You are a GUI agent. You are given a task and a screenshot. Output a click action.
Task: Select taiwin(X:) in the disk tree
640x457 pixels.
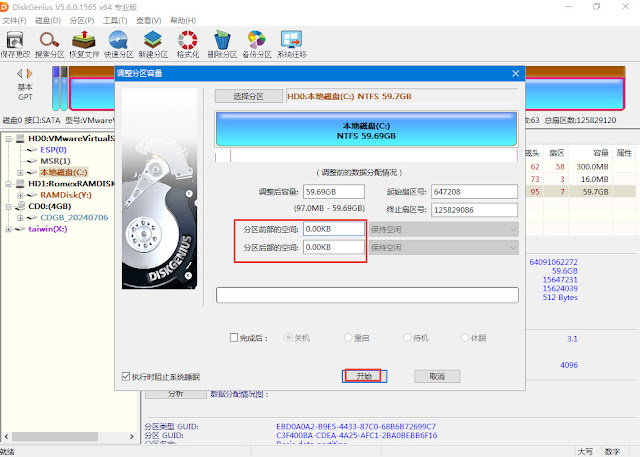48,229
